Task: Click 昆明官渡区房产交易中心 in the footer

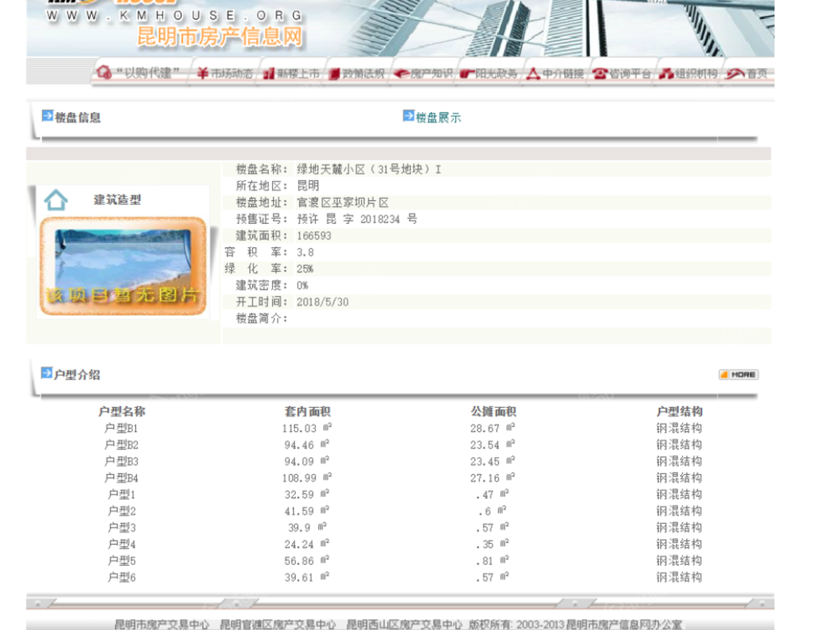Action: [x=278, y=624]
